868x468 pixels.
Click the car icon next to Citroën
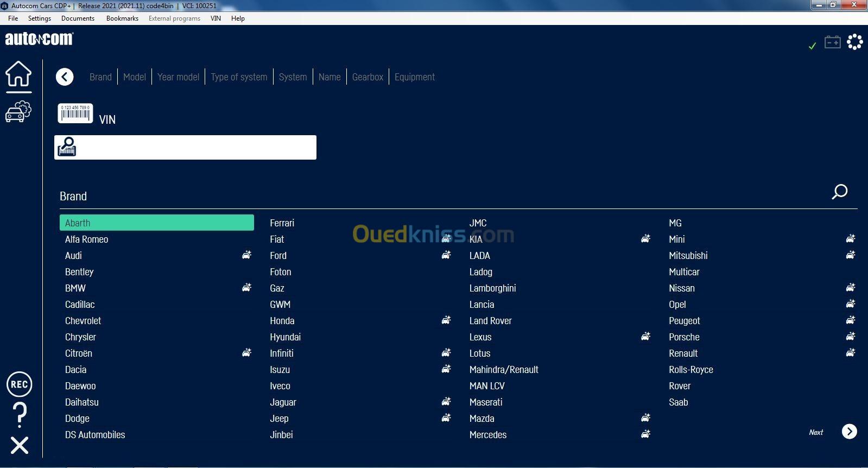click(246, 352)
